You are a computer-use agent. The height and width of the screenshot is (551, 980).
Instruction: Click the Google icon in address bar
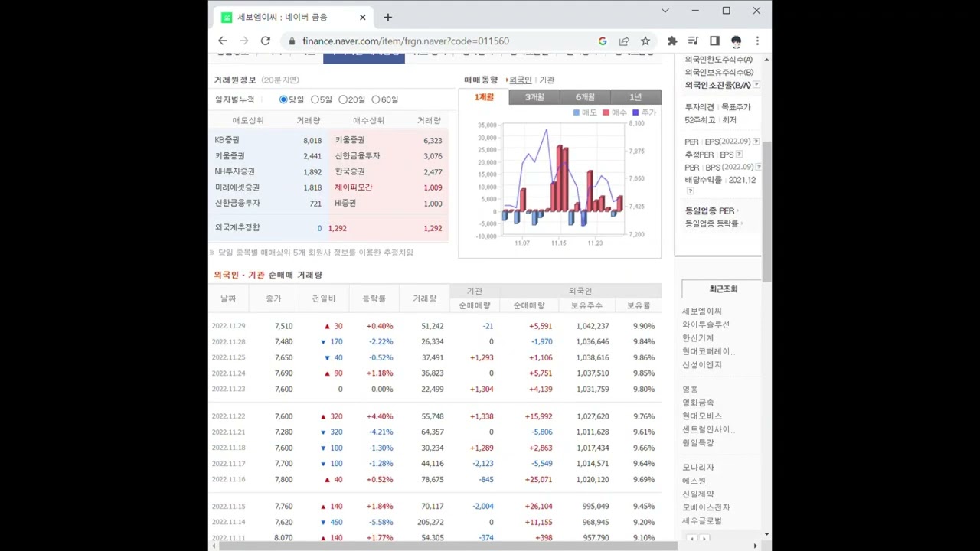[x=603, y=41]
